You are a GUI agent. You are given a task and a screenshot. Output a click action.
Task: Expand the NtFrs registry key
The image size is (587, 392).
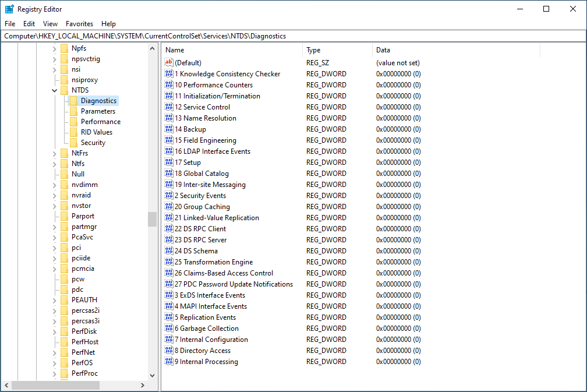point(55,153)
